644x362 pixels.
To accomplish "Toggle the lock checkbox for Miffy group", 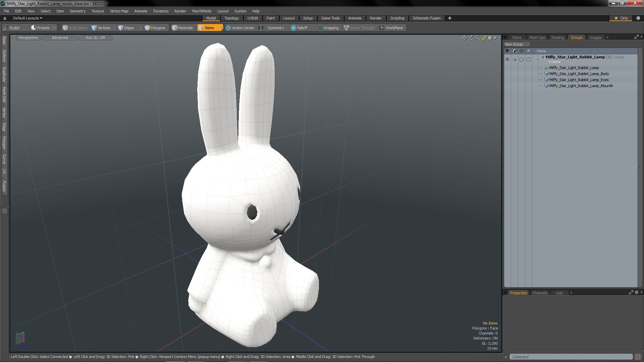I will [x=528, y=59].
